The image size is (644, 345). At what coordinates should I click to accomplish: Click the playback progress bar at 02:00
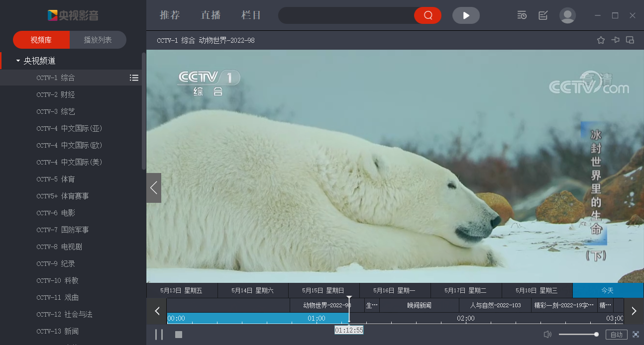click(466, 318)
